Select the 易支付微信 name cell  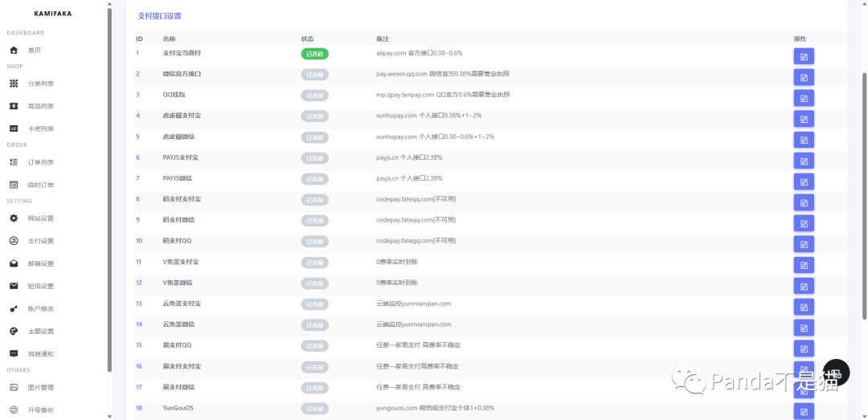coord(178,387)
